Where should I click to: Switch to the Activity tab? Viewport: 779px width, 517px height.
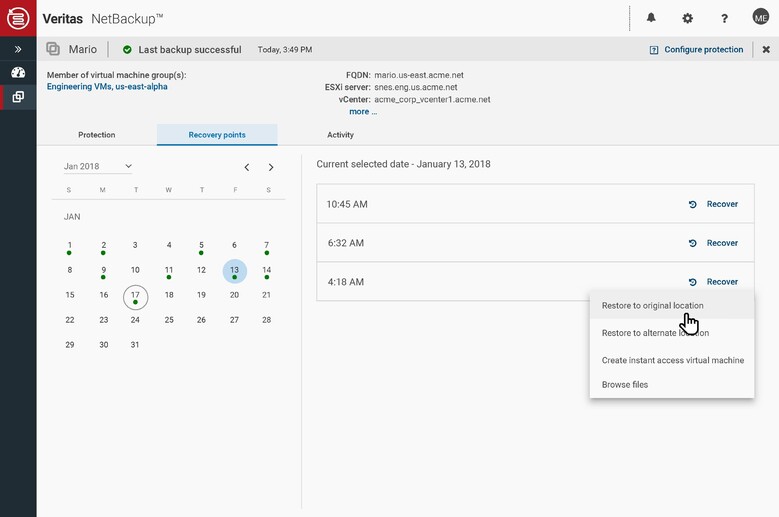coord(340,135)
